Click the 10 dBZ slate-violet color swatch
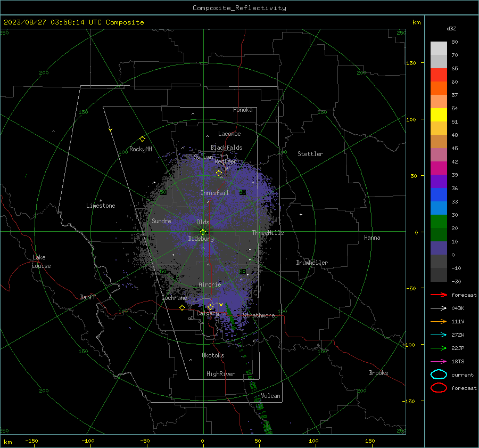 439,248
